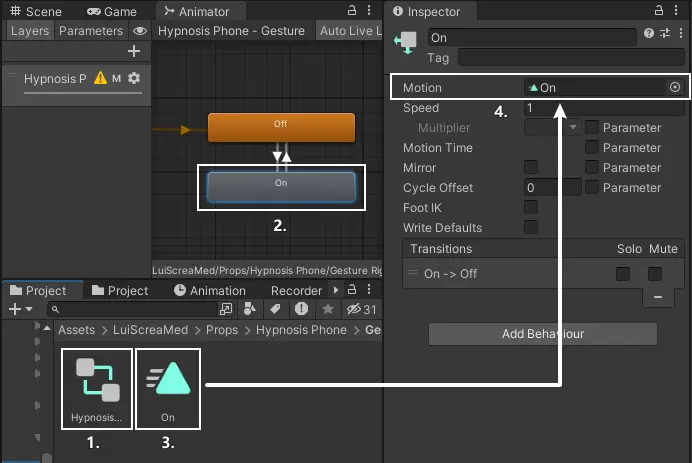Go to LuiScreaMed folder in breadcrumb
This screenshot has width=692, height=463.
click(150, 330)
